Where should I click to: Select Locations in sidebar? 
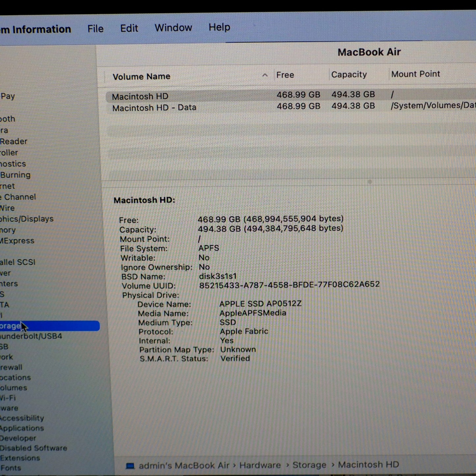pos(15,378)
